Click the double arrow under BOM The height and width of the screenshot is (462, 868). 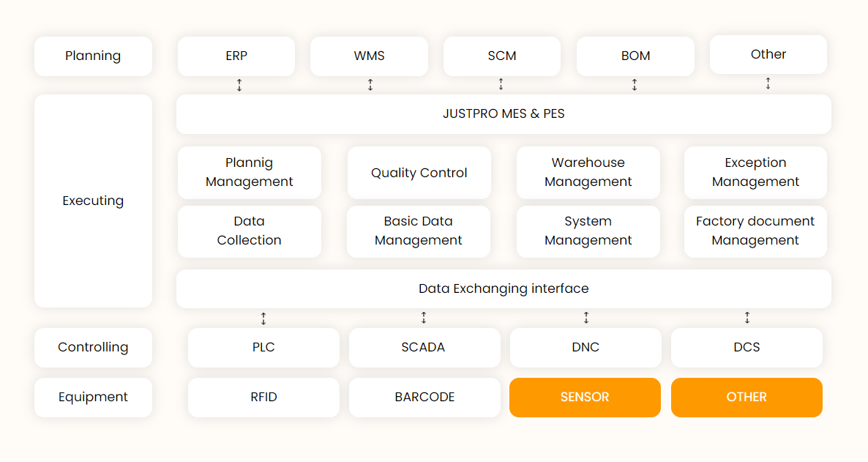point(635,85)
